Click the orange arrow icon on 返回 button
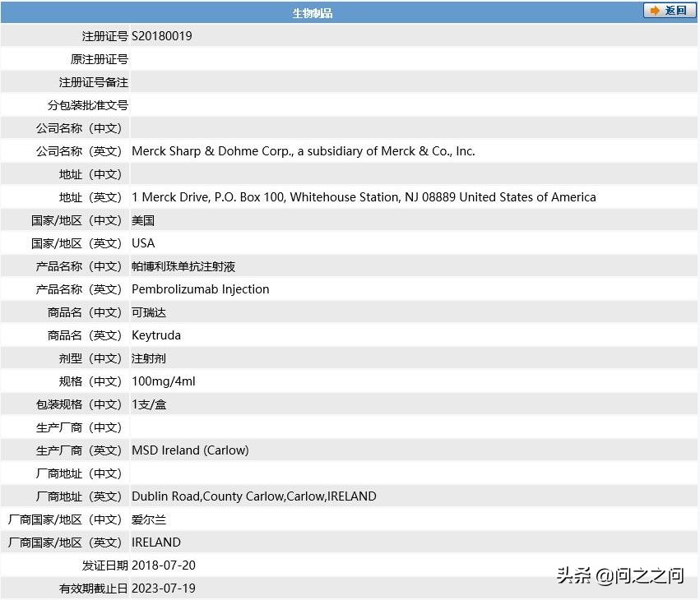 [x=654, y=11]
